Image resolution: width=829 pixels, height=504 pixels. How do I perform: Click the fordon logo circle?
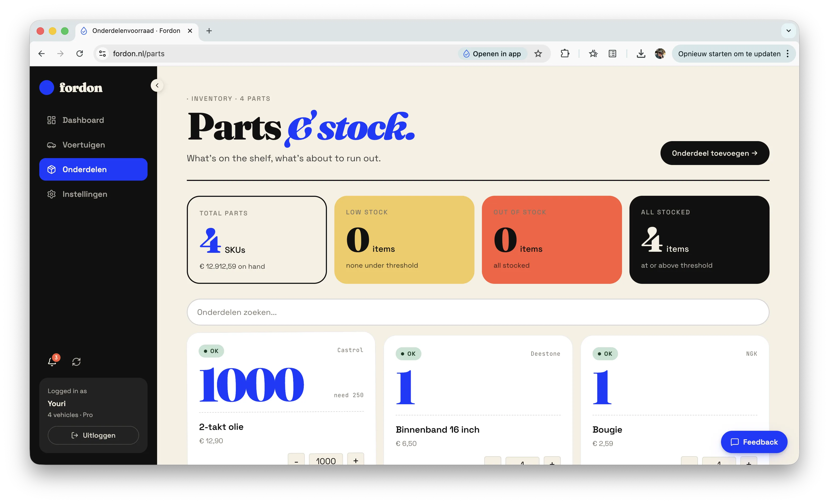pyautogui.click(x=47, y=88)
